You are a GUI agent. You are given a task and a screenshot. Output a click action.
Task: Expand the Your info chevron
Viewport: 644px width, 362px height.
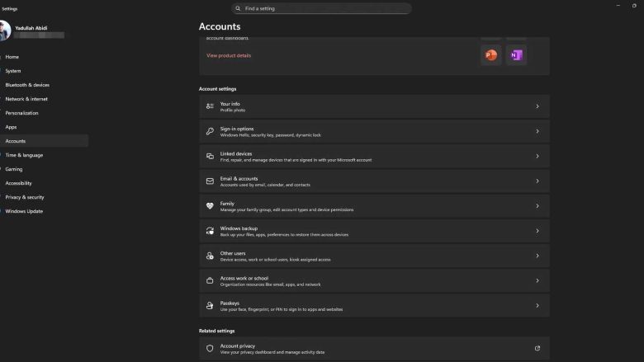pyautogui.click(x=537, y=106)
